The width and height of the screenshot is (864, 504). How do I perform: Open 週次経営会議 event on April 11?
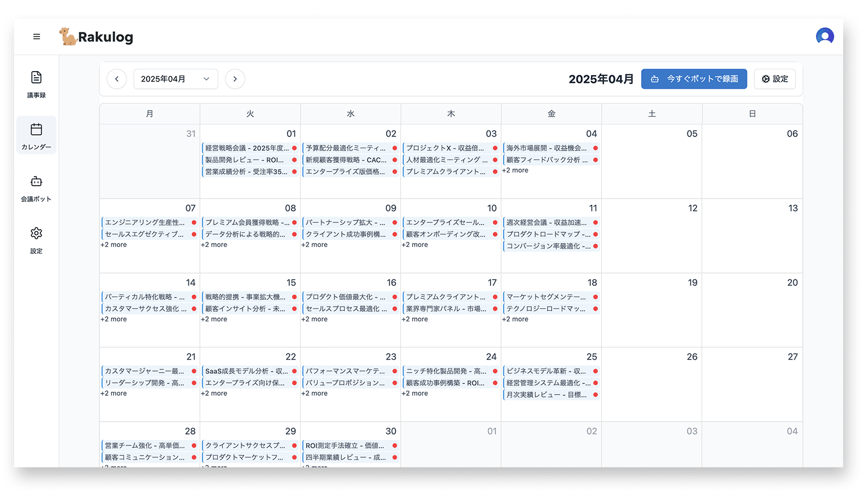[546, 223]
